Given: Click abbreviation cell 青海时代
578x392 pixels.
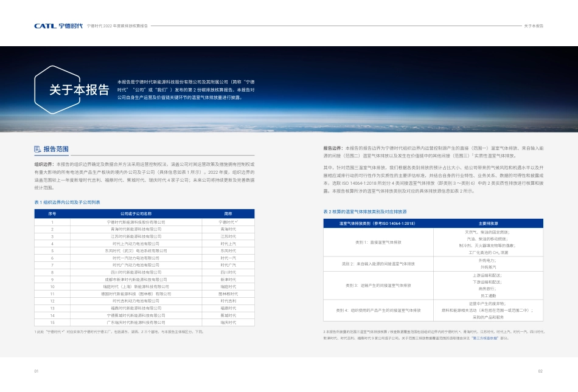Looking at the screenshot, I should click(x=228, y=229).
